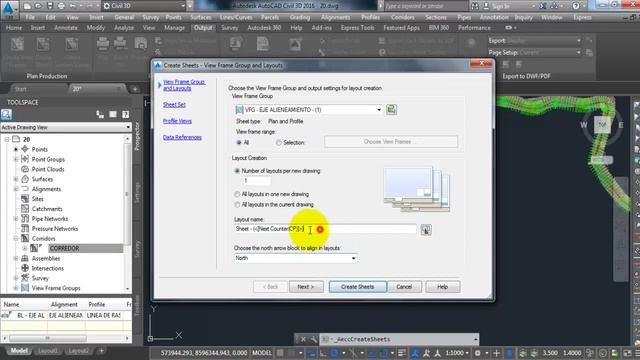Click the number of layouts input field
The image size is (640, 360).
point(256,181)
